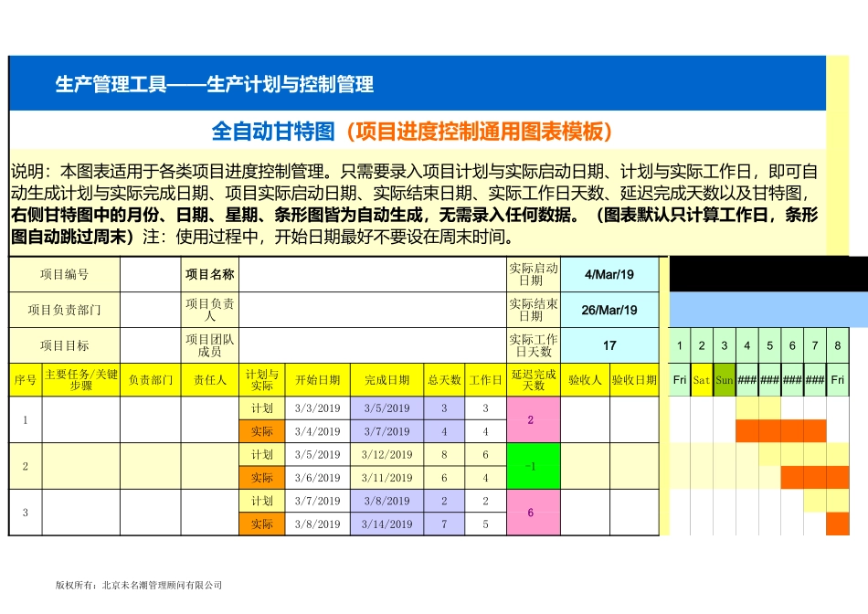This screenshot has height=614, width=868.
Task: Select the 开始日期 column header
Action: coord(318,380)
